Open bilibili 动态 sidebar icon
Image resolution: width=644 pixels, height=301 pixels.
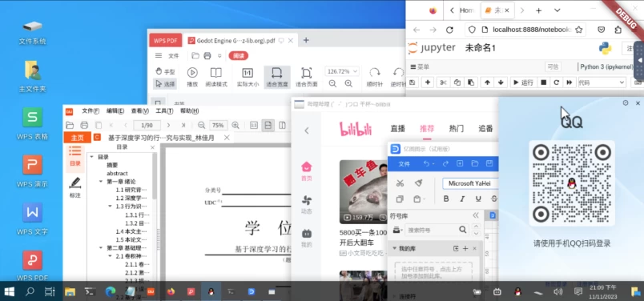click(307, 204)
